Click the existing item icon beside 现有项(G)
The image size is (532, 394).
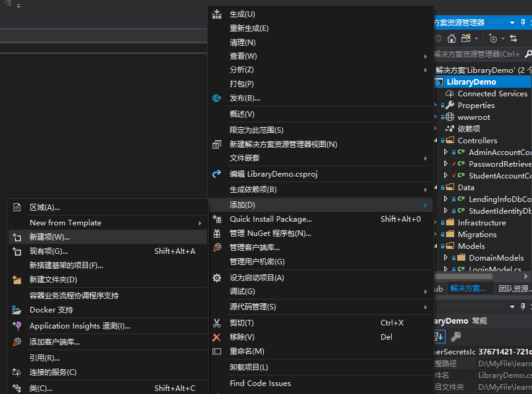click(x=17, y=251)
